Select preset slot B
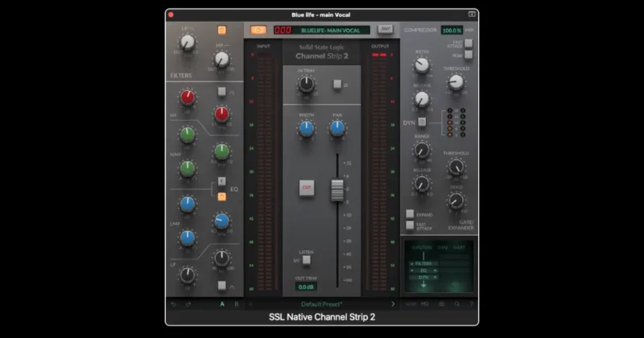This screenshot has width=644, height=338. tap(236, 304)
